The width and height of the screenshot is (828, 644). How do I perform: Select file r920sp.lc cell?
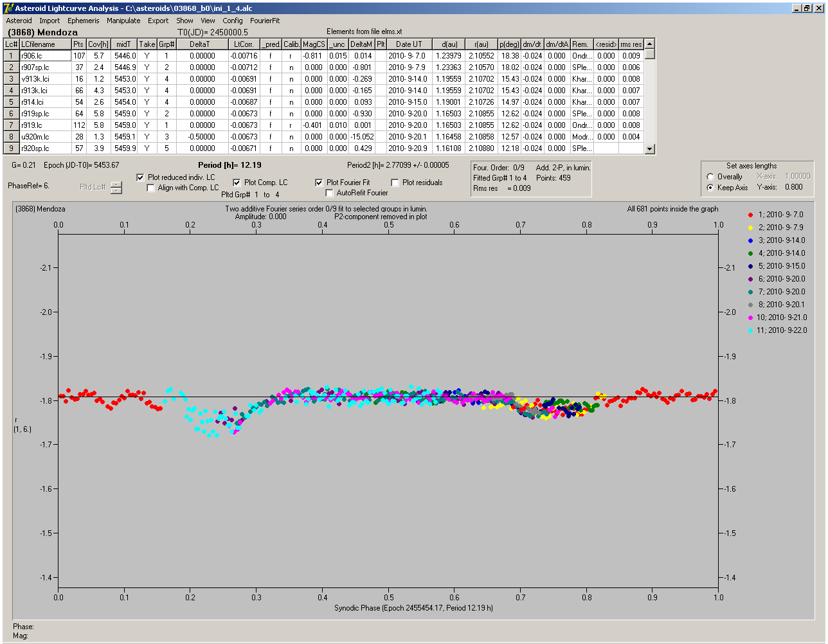(x=45, y=148)
